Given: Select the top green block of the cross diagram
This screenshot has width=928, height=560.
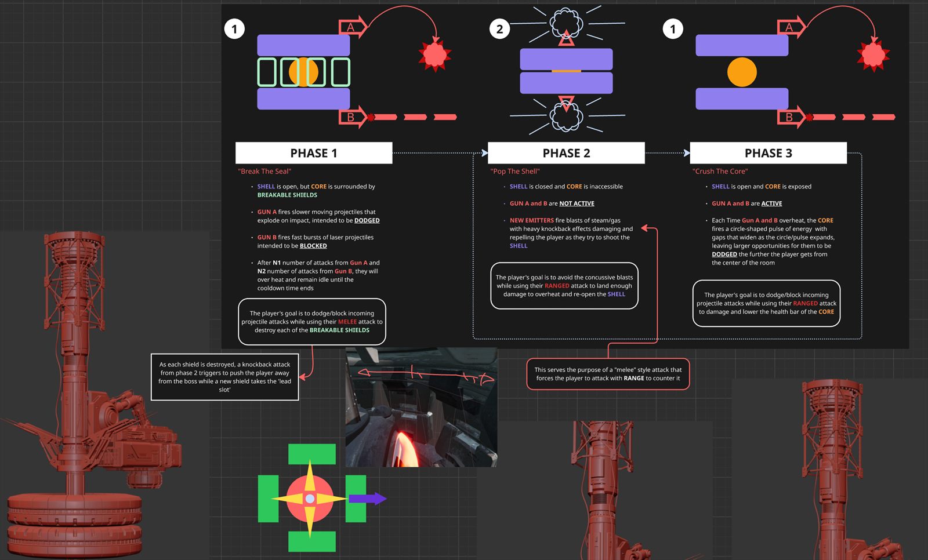Looking at the screenshot, I should [312, 454].
